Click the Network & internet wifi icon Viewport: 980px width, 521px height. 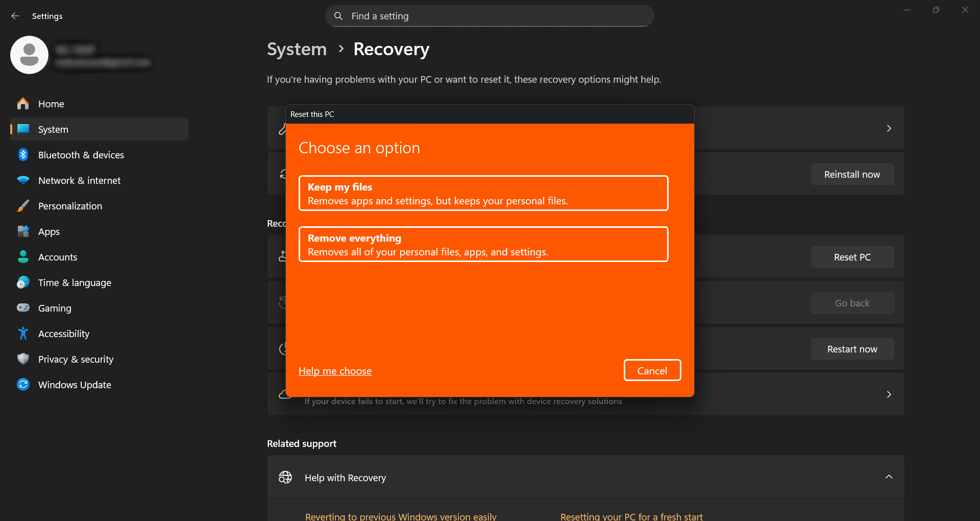(23, 180)
